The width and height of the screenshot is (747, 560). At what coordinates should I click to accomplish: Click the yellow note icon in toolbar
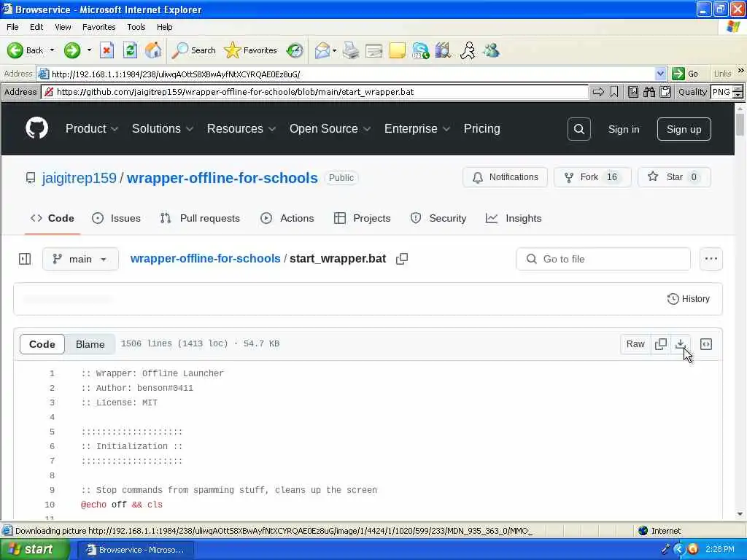398,50
